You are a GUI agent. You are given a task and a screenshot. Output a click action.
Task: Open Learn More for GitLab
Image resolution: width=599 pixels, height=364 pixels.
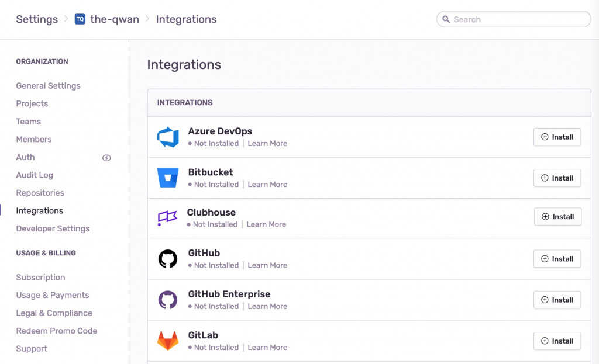267,347
